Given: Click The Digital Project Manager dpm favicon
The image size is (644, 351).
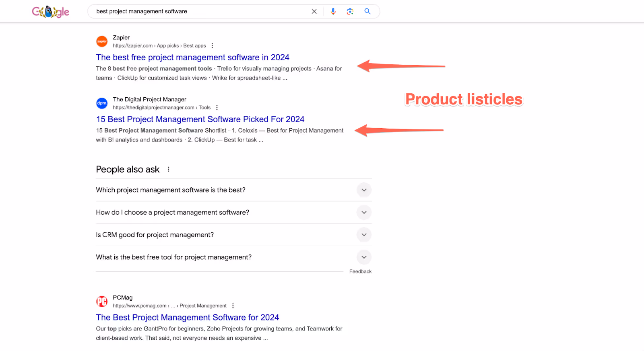Looking at the screenshot, I should (x=102, y=103).
